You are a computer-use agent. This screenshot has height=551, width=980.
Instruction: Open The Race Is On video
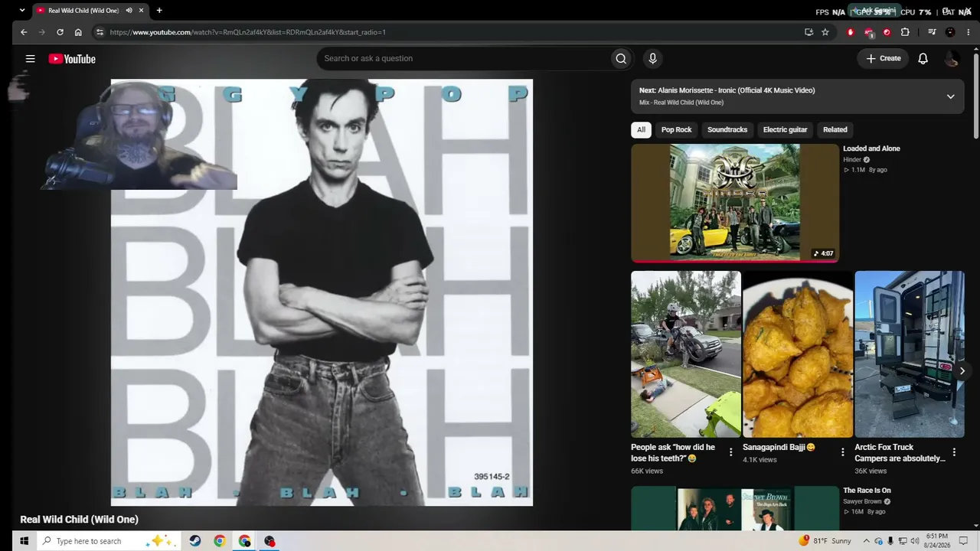click(867, 491)
